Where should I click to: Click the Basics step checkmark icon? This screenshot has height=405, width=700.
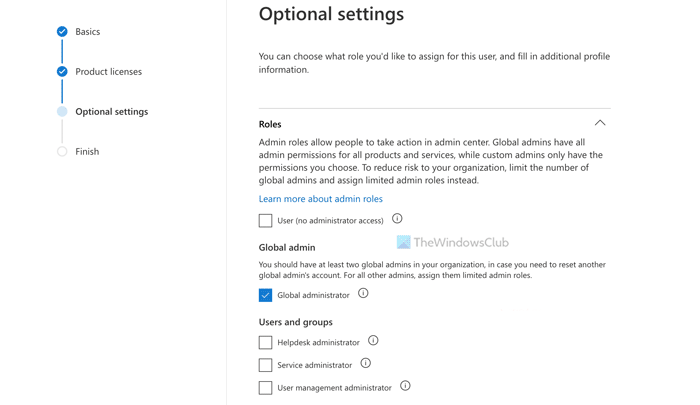point(62,32)
